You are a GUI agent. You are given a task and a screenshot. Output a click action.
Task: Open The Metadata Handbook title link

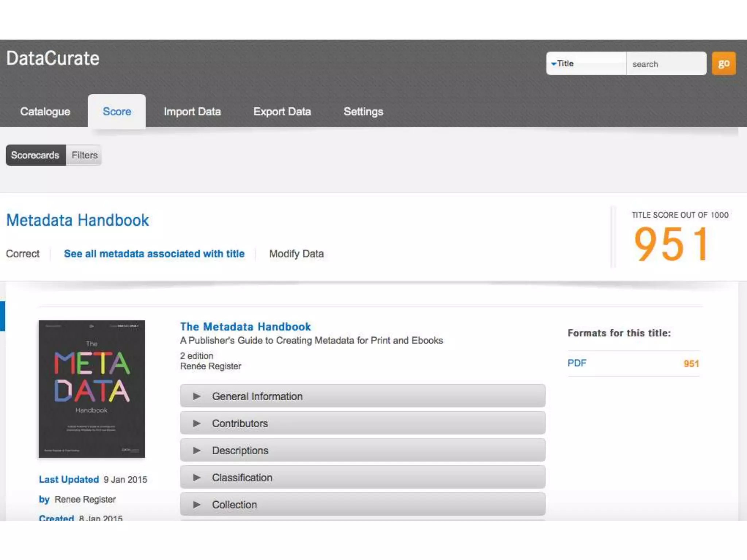(245, 327)
